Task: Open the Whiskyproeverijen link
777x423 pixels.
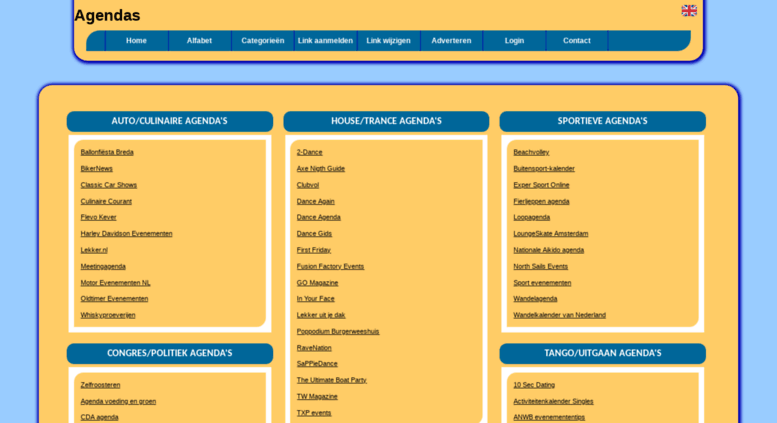Action: point(108,315)
